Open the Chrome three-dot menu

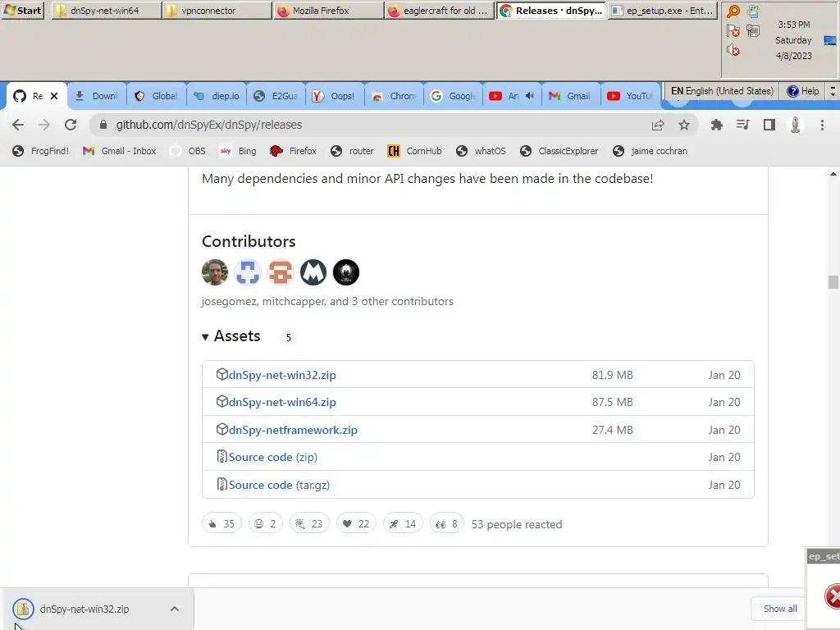pos(822,125)
